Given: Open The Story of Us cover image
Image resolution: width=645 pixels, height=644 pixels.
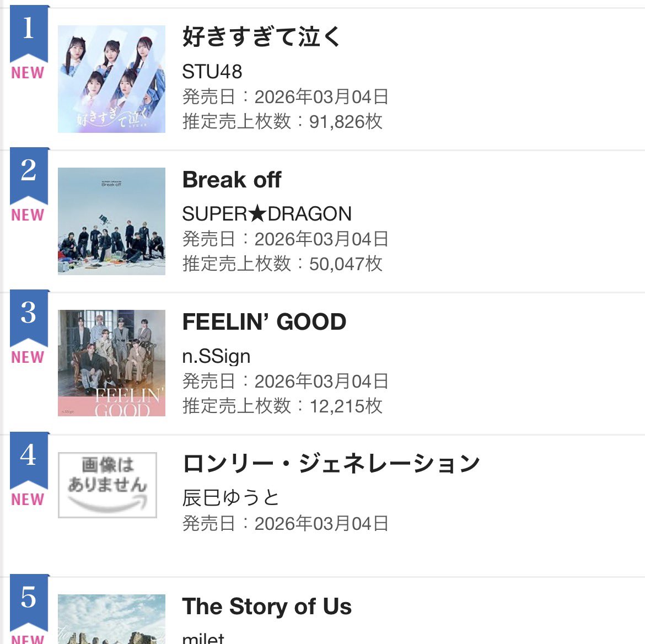Looking at the screenshot, I should coord(111,619).
